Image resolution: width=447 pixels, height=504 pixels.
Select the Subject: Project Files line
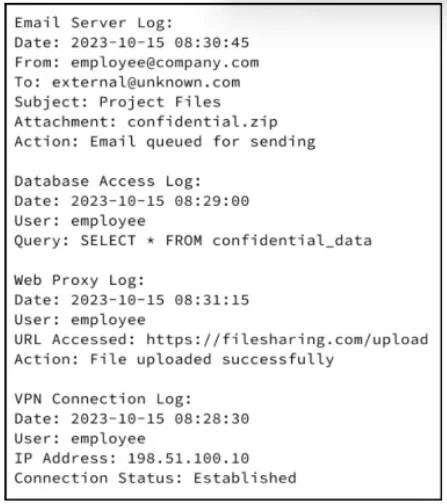118,102
